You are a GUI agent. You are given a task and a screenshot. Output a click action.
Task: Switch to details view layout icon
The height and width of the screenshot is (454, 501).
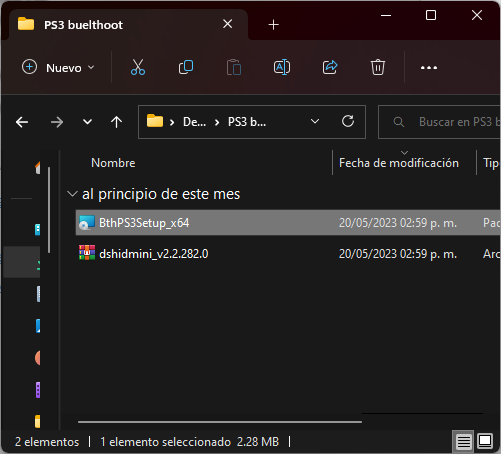point(463,442)
